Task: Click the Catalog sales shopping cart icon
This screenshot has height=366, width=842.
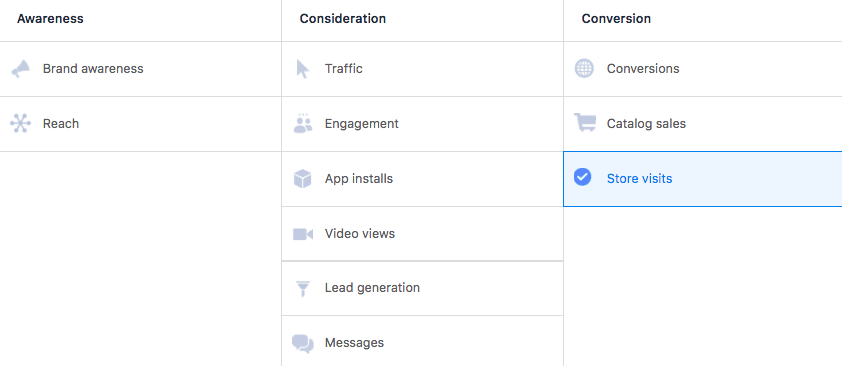Action: tap(584, 123)
